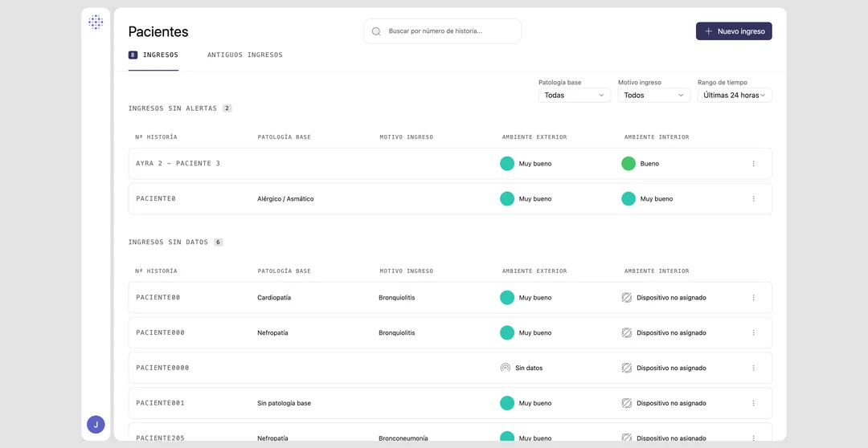Click Sin patología base cell
Screen dimensions: 868x448
284,403
